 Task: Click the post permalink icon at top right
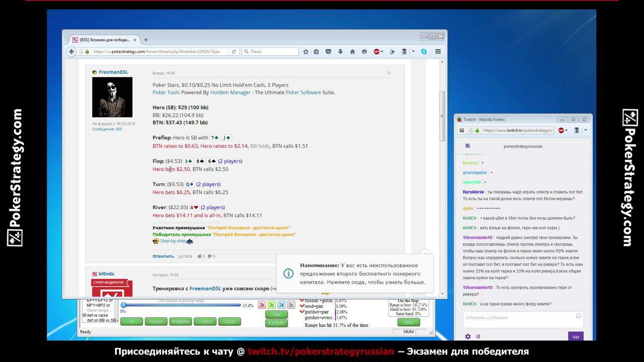pyautogui.click(x=388, y=73)
